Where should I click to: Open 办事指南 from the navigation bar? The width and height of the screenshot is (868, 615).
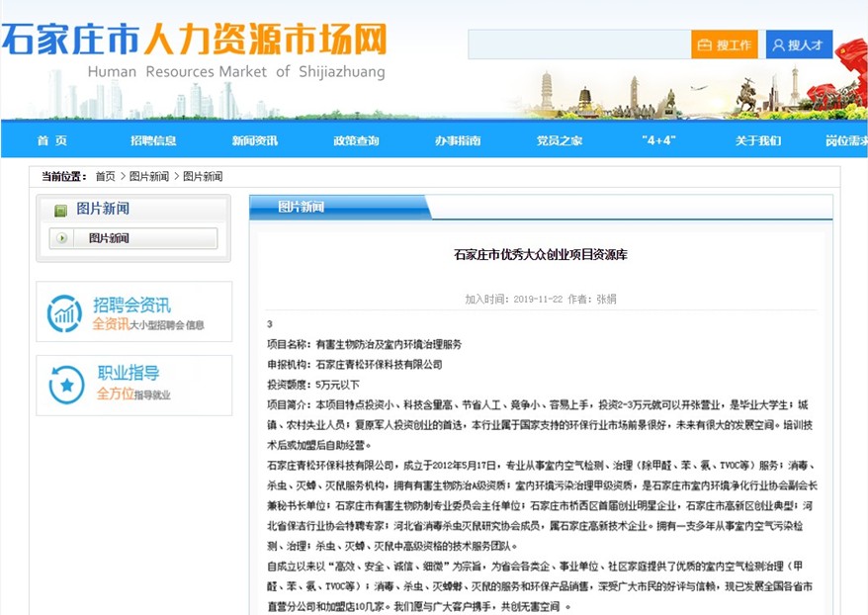click(458, 140)
